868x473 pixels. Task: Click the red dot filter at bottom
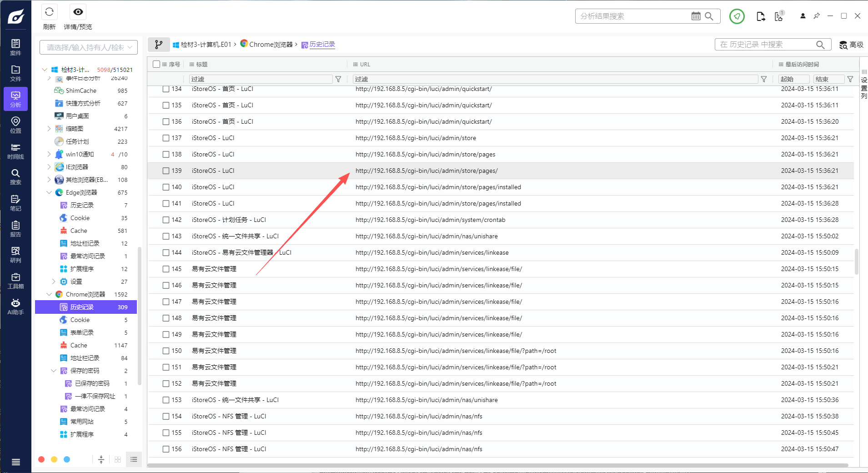[x=41, y=459]
